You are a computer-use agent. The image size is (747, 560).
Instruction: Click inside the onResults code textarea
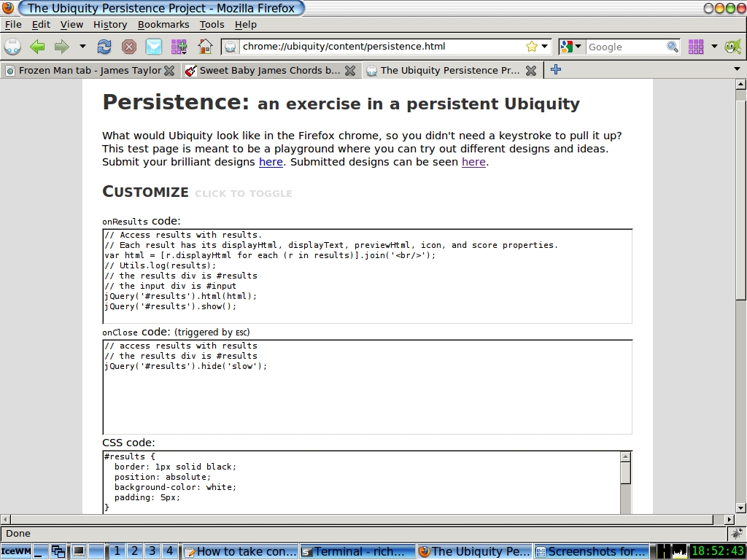point(368,276)
